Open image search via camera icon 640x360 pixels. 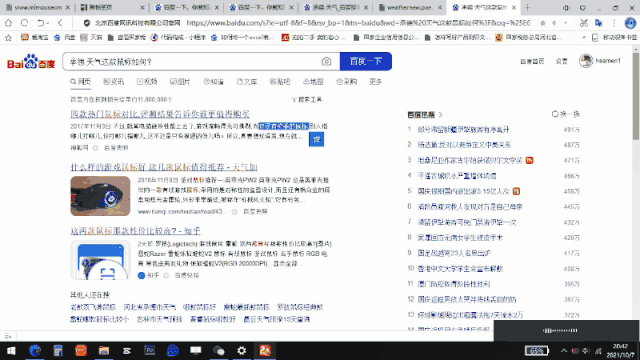[326, 62]
